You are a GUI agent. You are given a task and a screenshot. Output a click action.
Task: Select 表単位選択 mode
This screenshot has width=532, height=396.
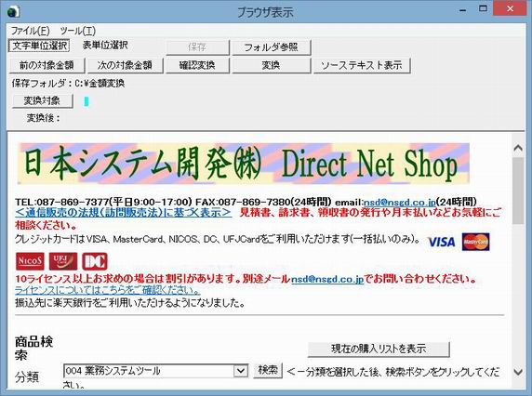click(x=105, y=46)
